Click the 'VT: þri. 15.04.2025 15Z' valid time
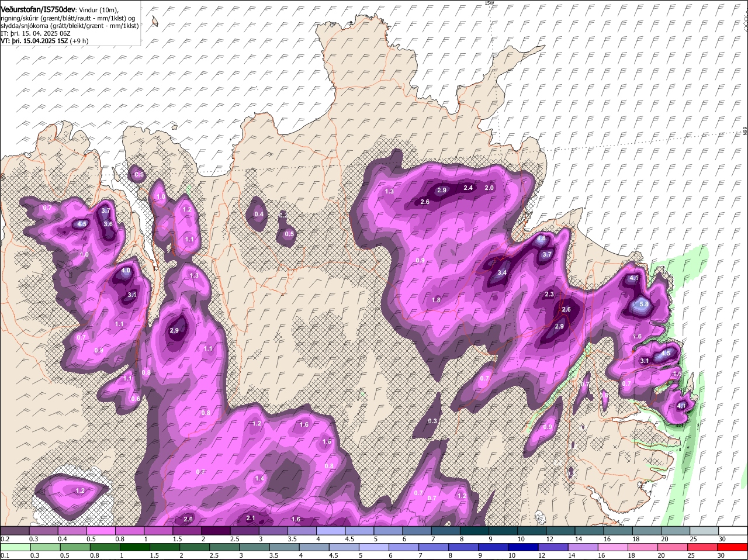This screenshot has width=748, height=560. pyautogui.click(x=34, y=41)
